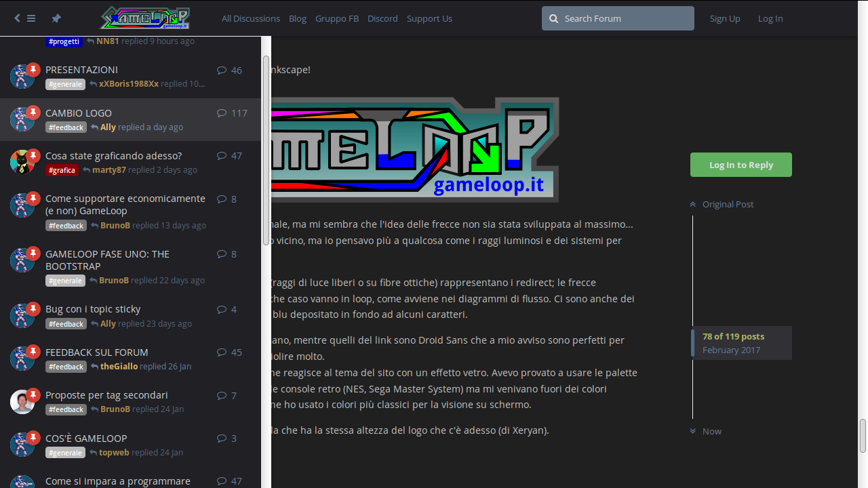Click the 8 replies count on GAMELOOP FASE UNO
This screenshot has width=868, height=488.
click(226, 254)
